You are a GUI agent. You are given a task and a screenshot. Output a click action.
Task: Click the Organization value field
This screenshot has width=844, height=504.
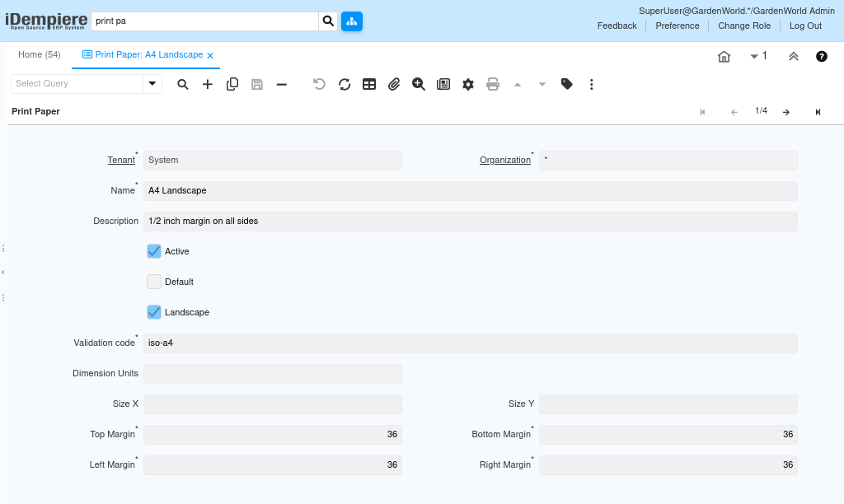668,161
